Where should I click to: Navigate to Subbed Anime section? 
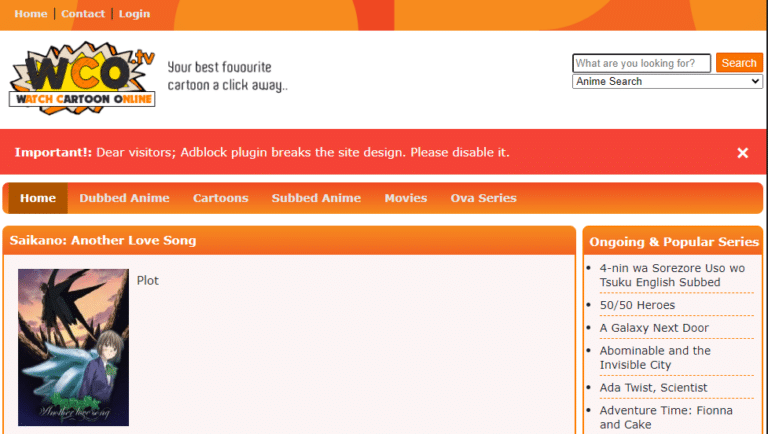point(316,198)
